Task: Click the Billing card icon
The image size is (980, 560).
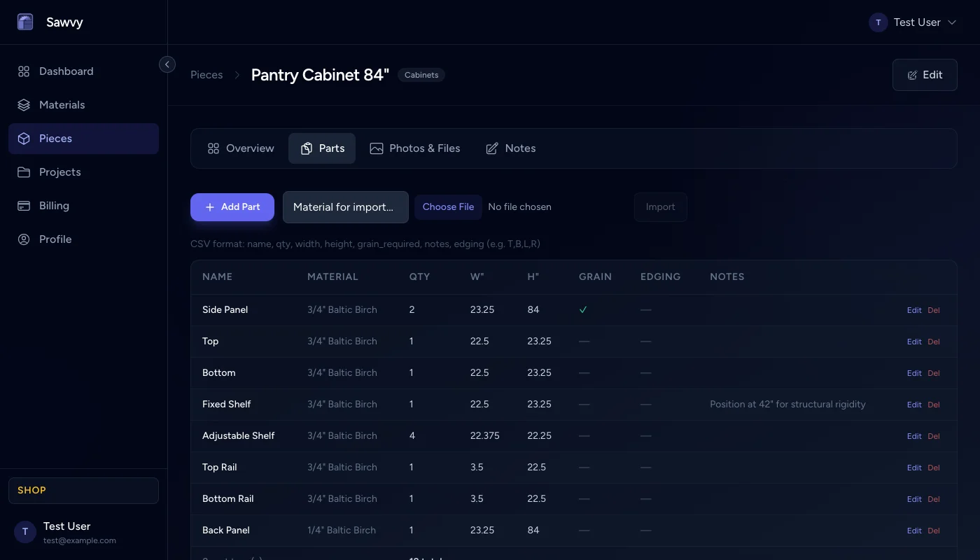Action: pyautogui.click(x=23, y=205)
